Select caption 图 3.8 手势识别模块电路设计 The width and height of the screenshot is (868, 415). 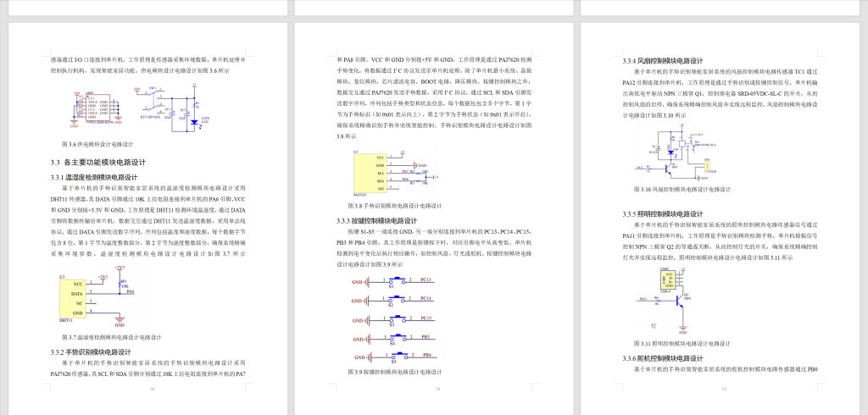(395, 206)
